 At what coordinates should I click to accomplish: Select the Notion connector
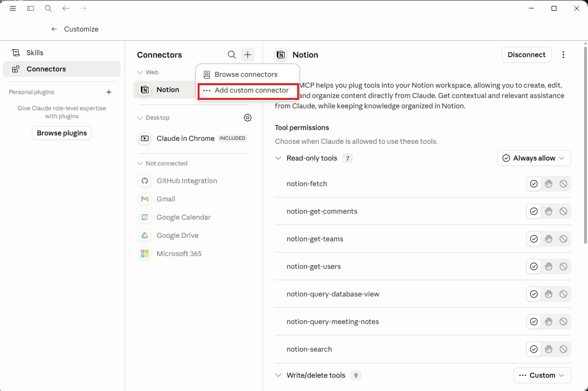point(165,90)
